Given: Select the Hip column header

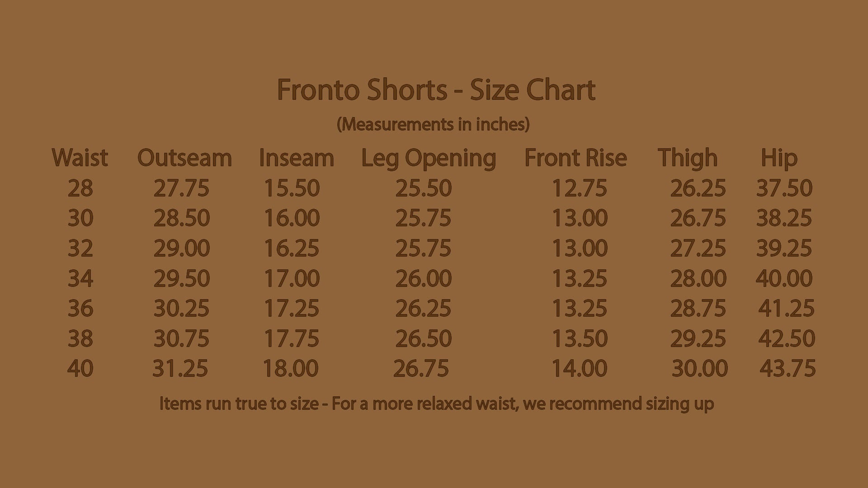Looking at the screenshot, I should tap(779, 159).
